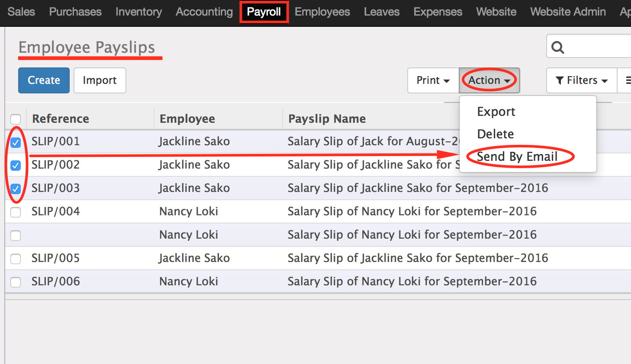Tick the SLIP/004 checkbox
The width and height of the screenshot is (631, 364).
tap(16, 212)
